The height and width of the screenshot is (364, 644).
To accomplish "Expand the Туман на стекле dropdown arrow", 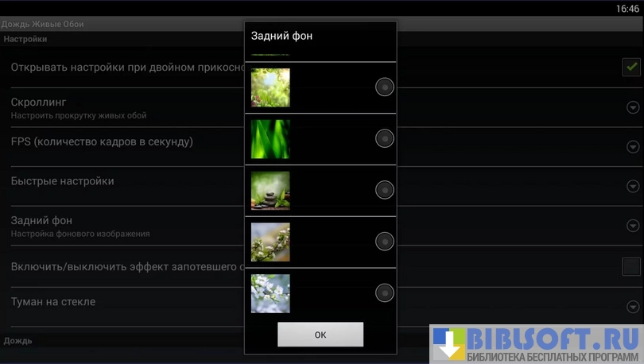I will 633,307.
